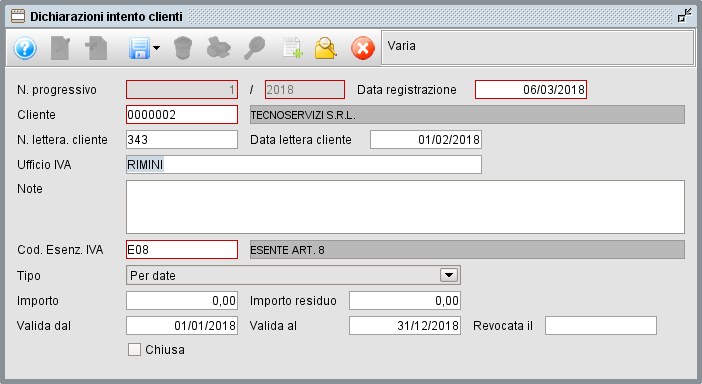Click the 'Tipo' label
This screenshot has height=384, width=702.
tap(29, 276)
